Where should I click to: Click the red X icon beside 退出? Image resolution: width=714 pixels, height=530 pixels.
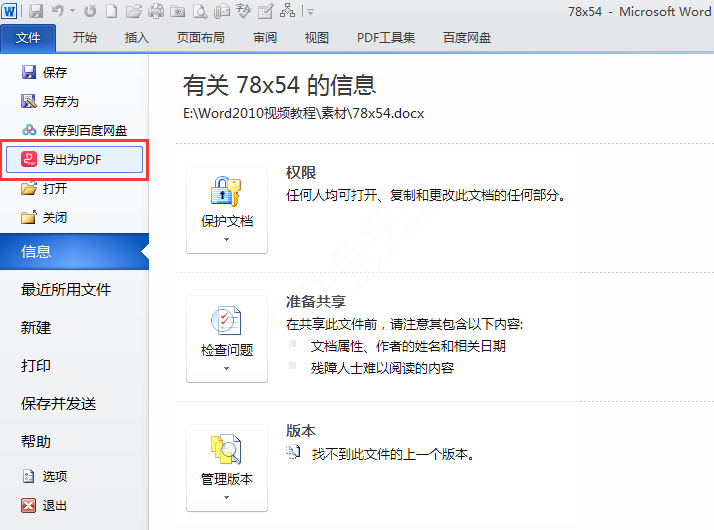tap(29, 505)
